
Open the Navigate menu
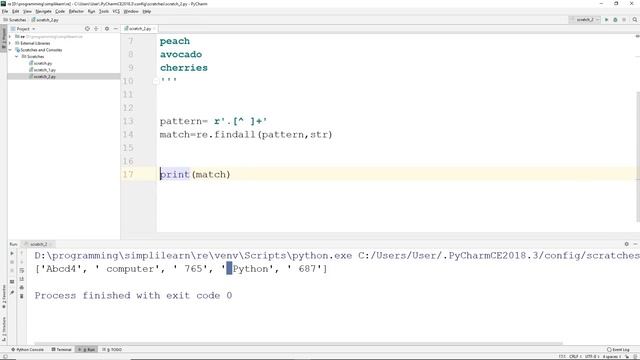[x=43, y=11]
